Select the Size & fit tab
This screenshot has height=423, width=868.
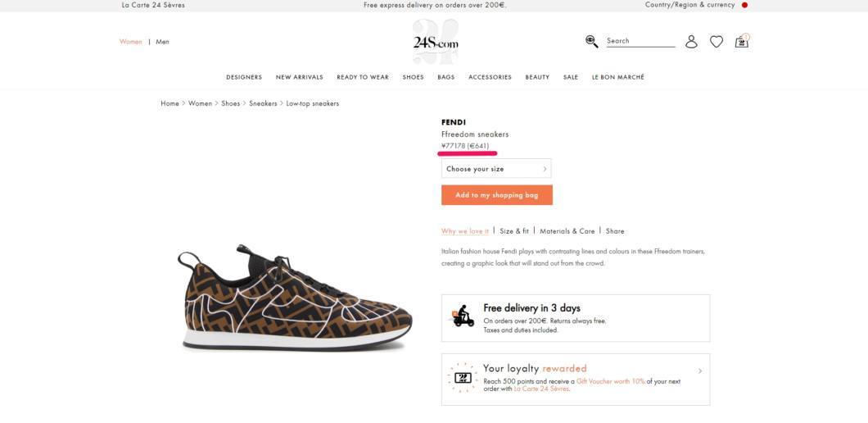(x=514, y=231)
